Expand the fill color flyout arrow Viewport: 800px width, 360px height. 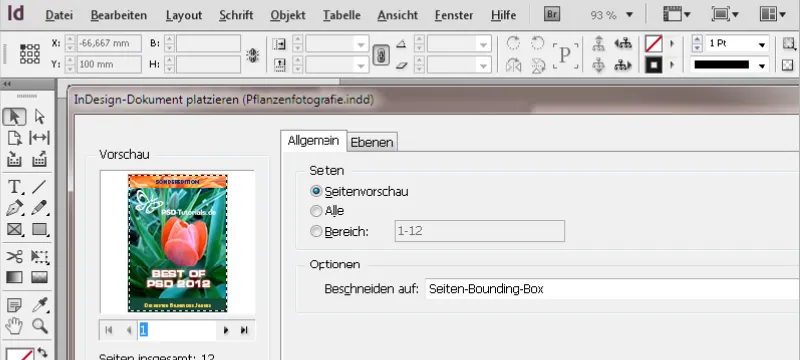(672, 44)
